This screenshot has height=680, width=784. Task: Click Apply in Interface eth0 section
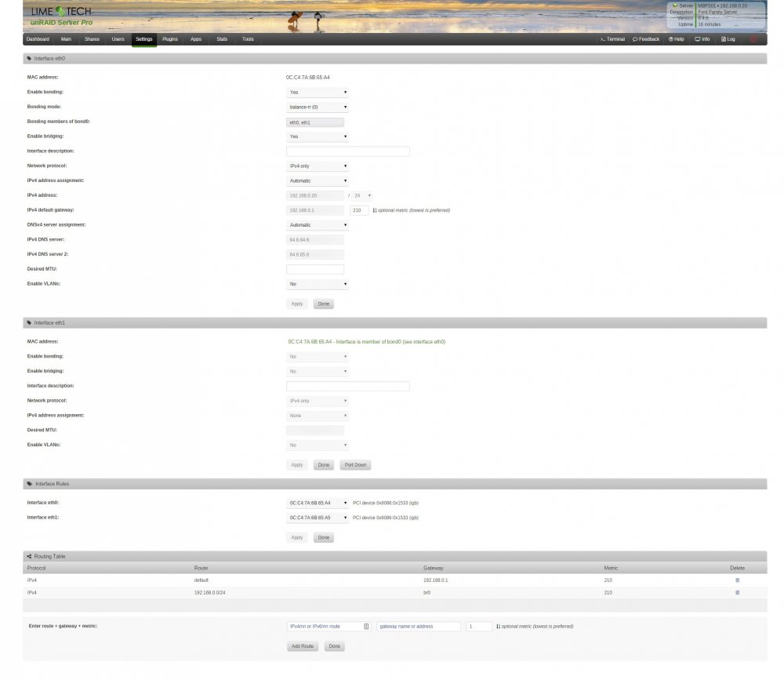297,304
